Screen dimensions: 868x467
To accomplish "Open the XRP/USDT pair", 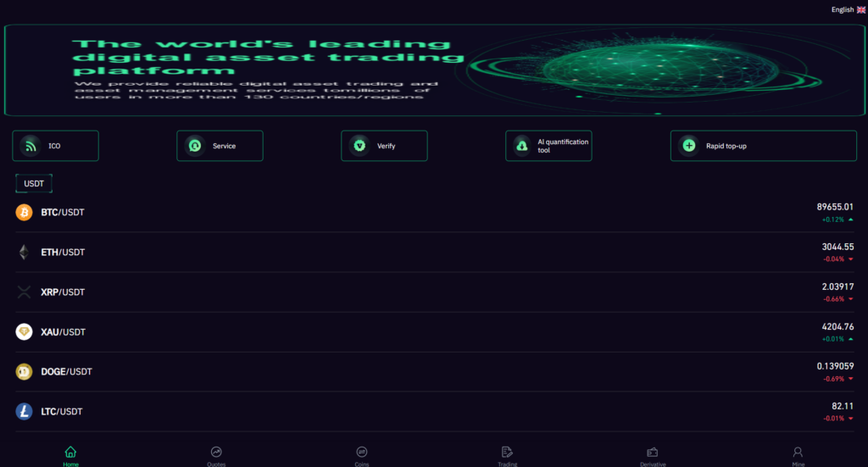I will [434, 292].
